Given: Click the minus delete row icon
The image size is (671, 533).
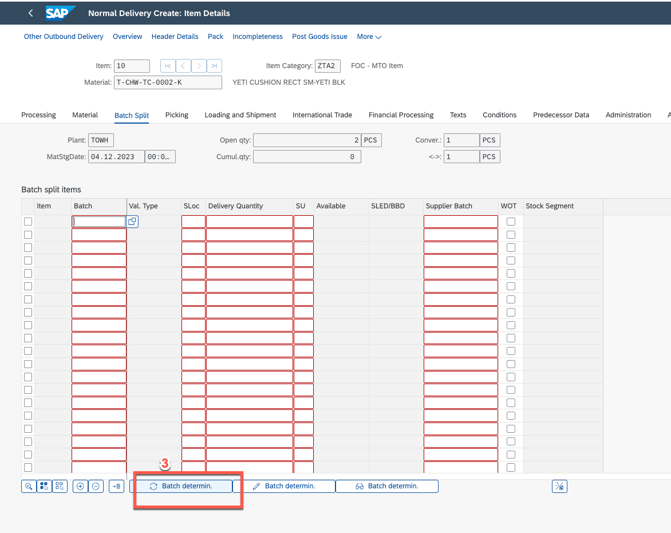Looking at the screenshot, I should click(96, 486).
